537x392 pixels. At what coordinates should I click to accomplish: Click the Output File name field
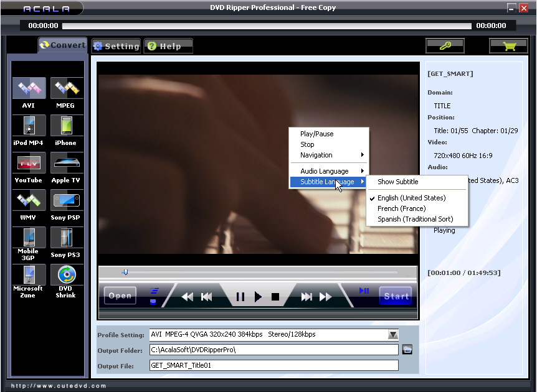(x=274, y=365)
